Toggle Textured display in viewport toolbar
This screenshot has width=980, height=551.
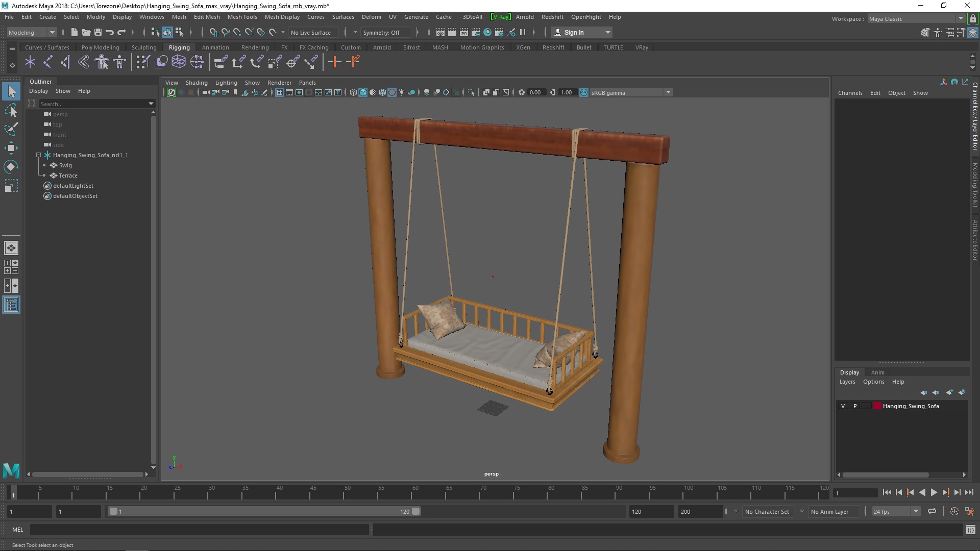pyautogui.click(x=392, y=92)
